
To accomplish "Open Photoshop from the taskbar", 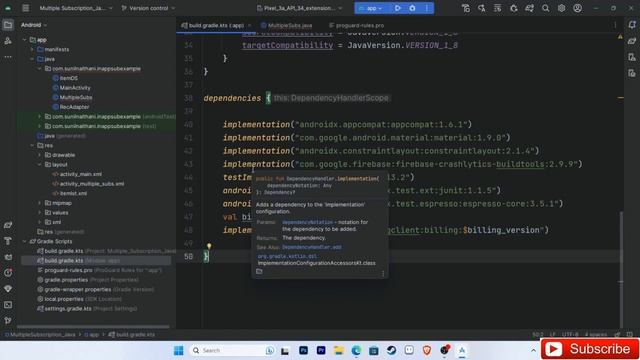I will pyautogui.click(x=303, y=350).
